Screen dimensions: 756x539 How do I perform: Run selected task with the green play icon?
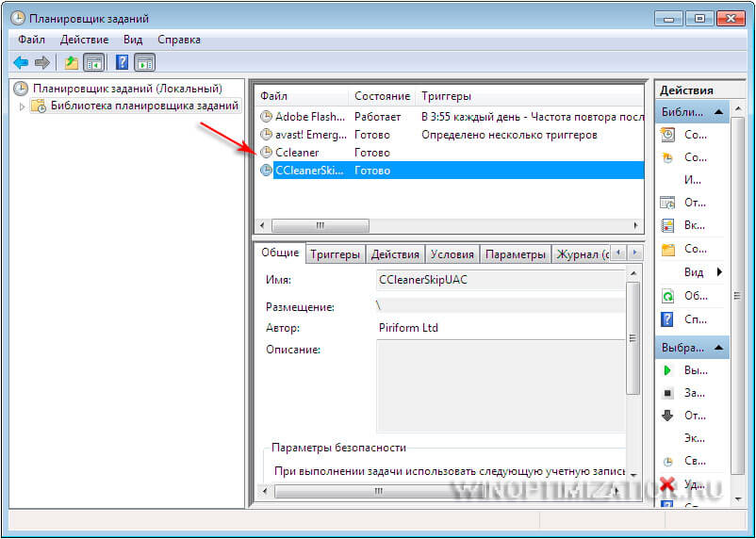coord(668,369)
